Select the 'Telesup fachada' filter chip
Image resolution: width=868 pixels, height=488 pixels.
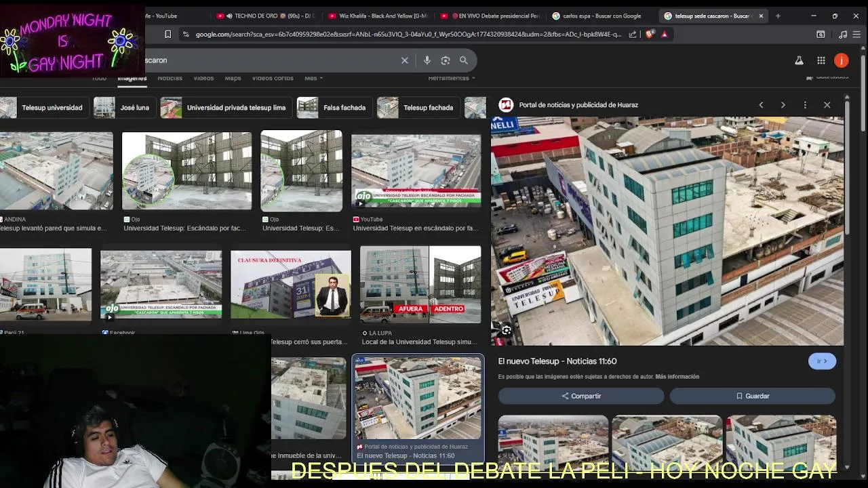418,108
